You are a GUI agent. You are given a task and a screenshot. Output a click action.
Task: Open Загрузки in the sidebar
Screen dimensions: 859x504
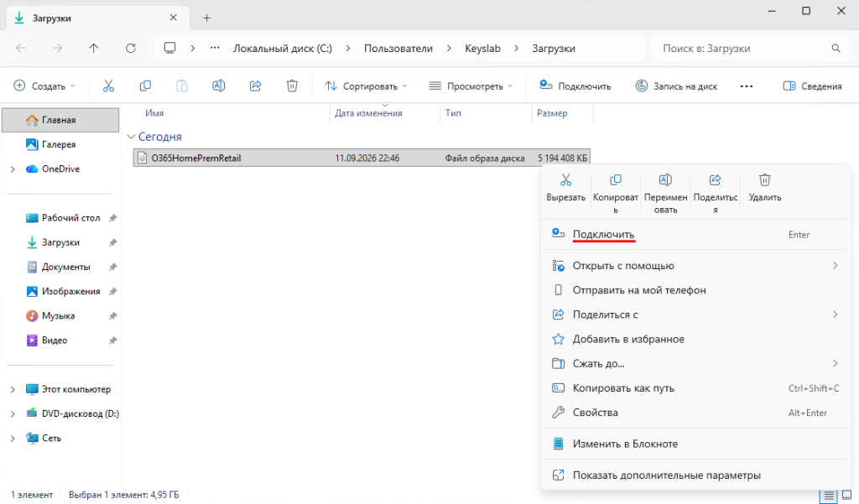[x=60, y=242]
